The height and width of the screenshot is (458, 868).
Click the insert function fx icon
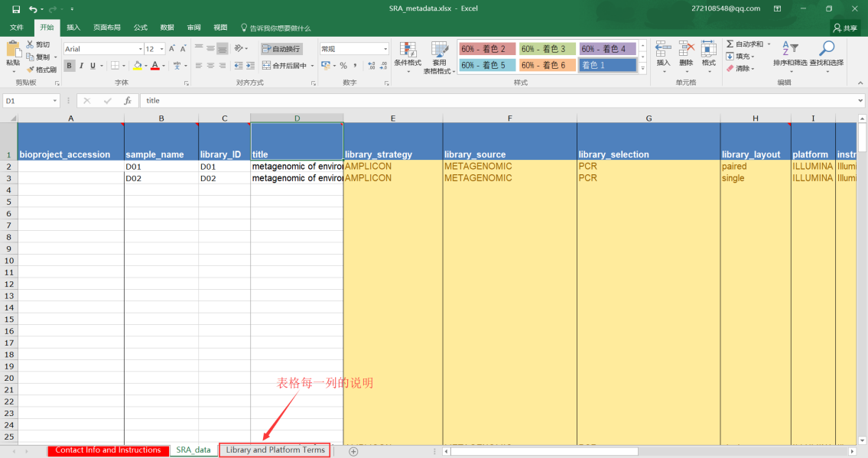tap(127, 100)
